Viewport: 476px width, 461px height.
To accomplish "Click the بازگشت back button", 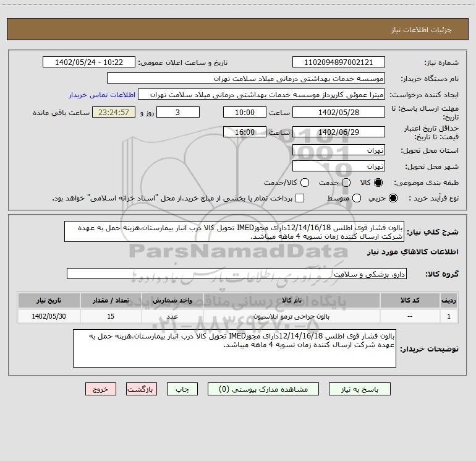I will [x=142, y=389].
